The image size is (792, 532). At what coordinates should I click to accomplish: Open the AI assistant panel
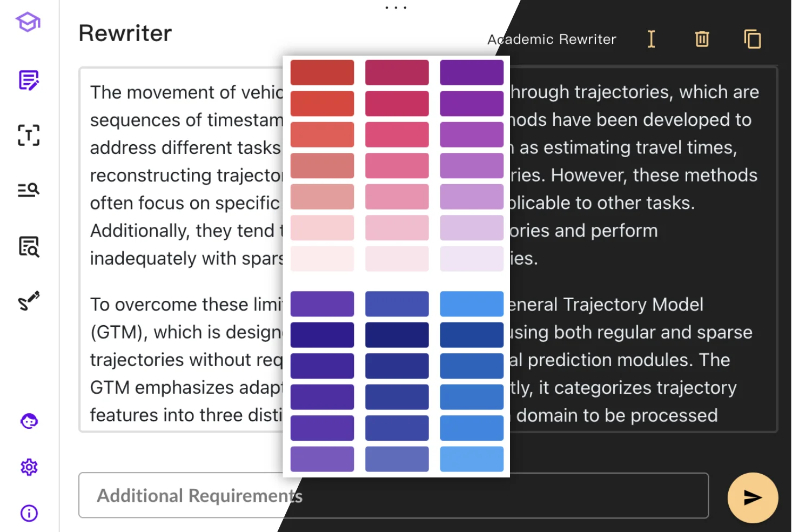(28, 421)
